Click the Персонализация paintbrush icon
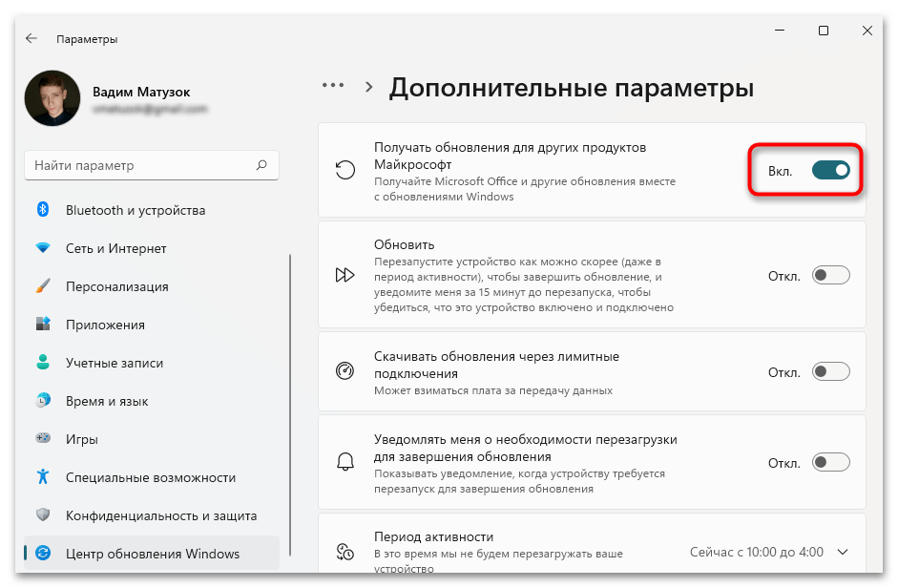The image size is (898, 588). [43, 286]
